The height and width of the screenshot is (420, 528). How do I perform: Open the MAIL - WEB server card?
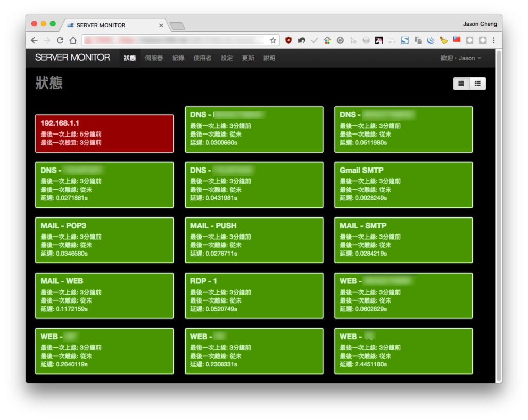point(104,295)
